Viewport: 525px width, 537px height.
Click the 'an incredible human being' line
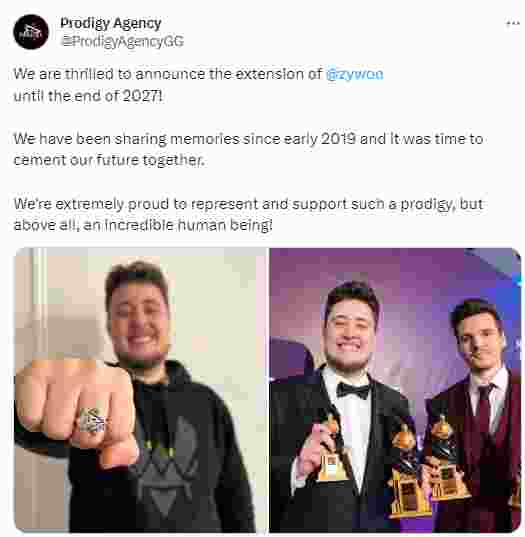tap(143, 225)
